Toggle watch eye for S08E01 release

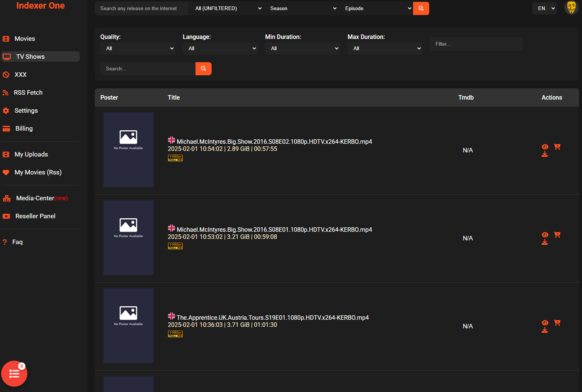coord(545,235)
